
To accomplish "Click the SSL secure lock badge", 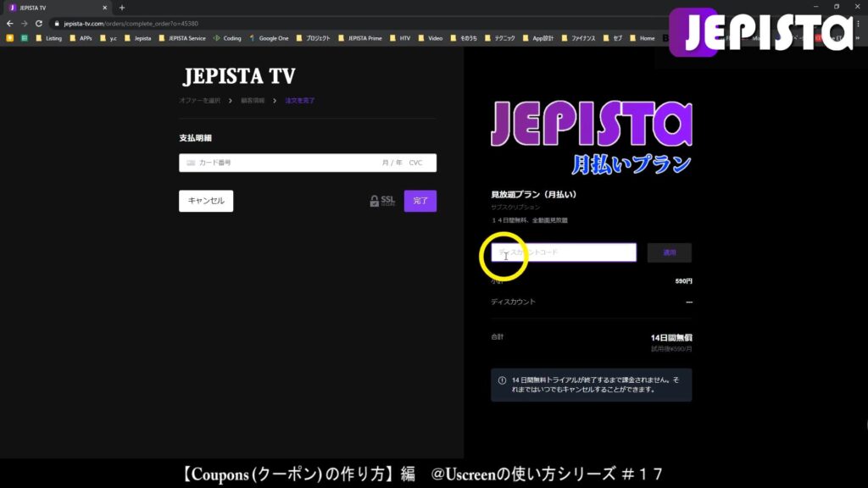I will [382, 201].
